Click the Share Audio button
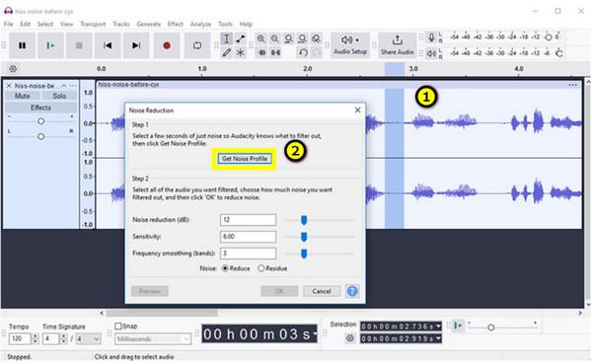The width and height of the screenshot is (592, 364). pos(398,45)
